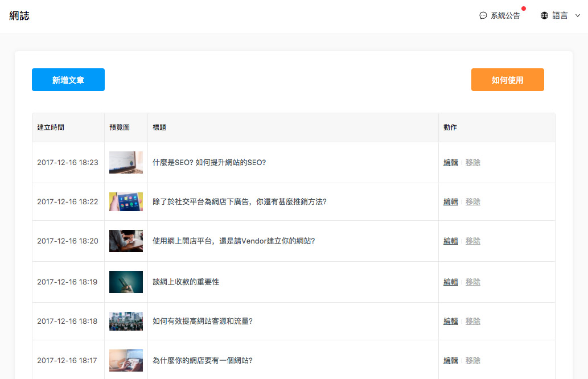Remove the 談網上收款的重要性 article
Viewport: 588px width, 379px height.
(x=473, y=282)
